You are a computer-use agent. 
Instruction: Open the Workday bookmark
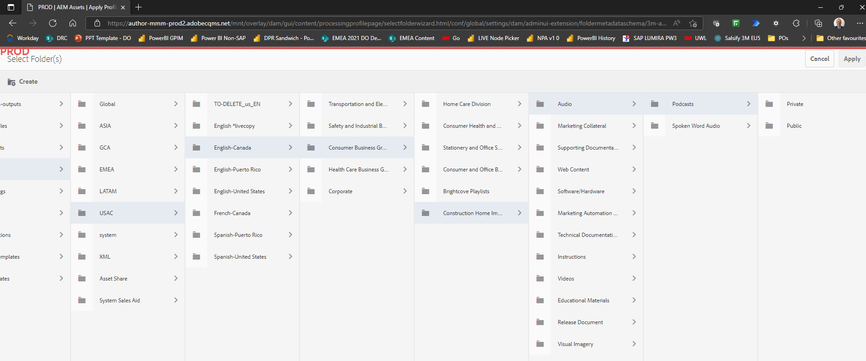[23, 39]
